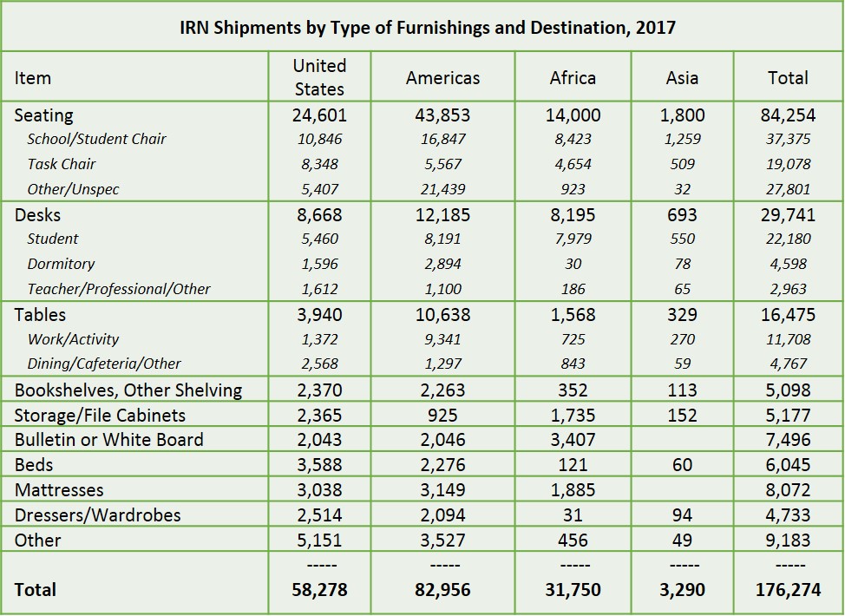Select the 'United States' column header
Screen dimensions: 845x616
pos(319,77)
